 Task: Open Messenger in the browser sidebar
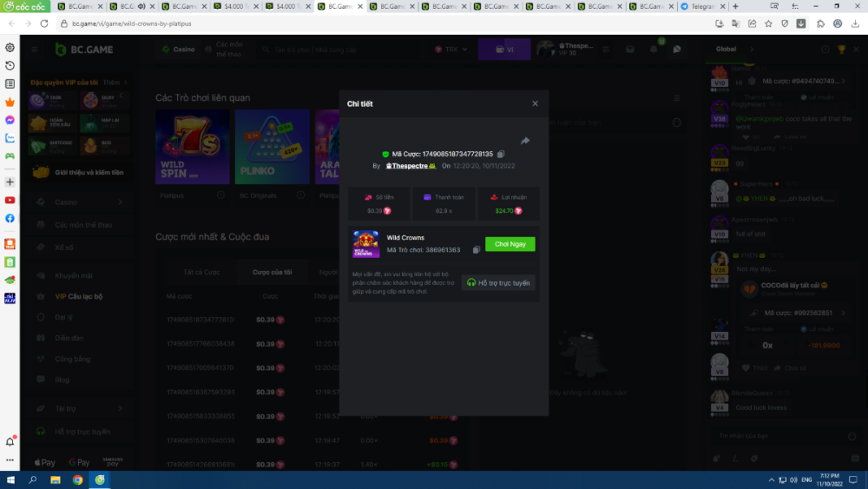(x=10, y=120)
